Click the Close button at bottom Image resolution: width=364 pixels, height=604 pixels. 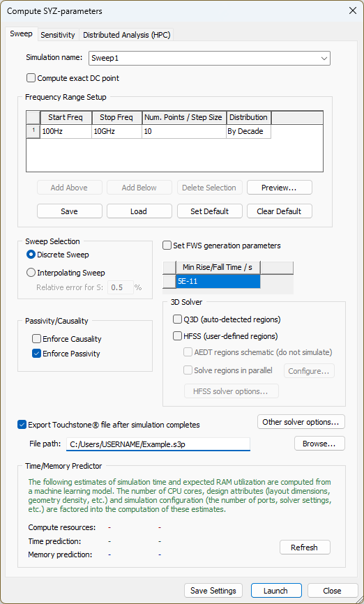tap(333, 591)
